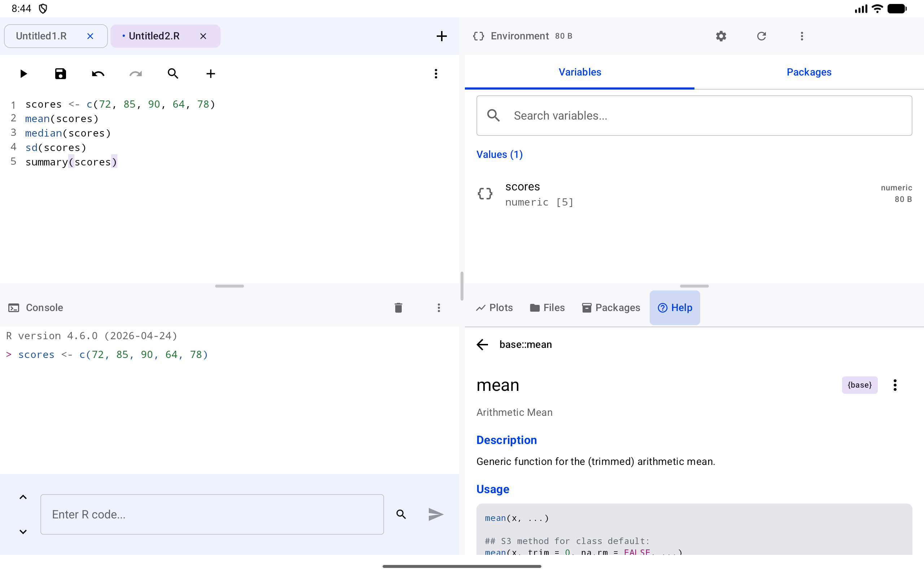Focus the Enter R code input

tap(212, 514)
